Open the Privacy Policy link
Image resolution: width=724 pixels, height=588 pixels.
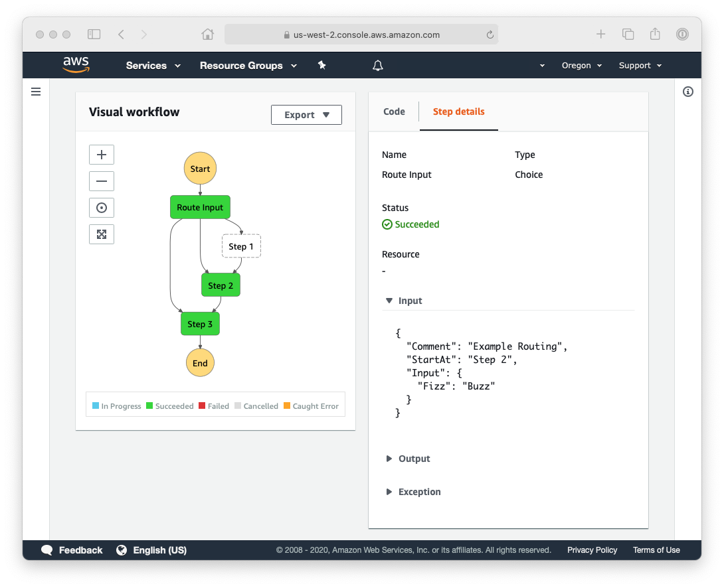tap(592, 550)
